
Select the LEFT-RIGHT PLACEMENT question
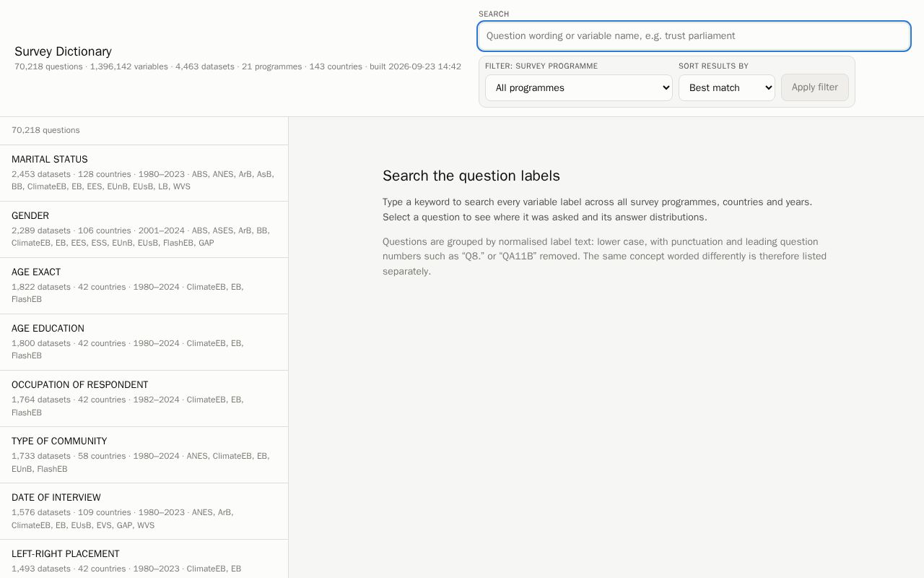144,559
